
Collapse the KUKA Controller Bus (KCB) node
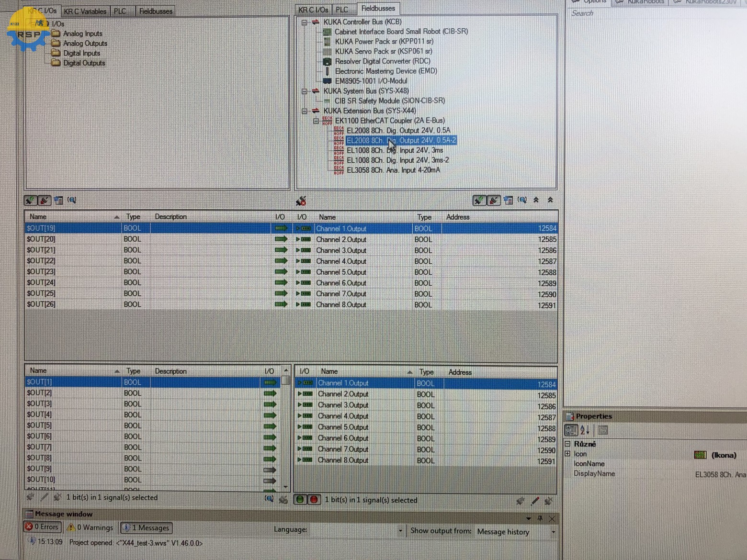304,22
